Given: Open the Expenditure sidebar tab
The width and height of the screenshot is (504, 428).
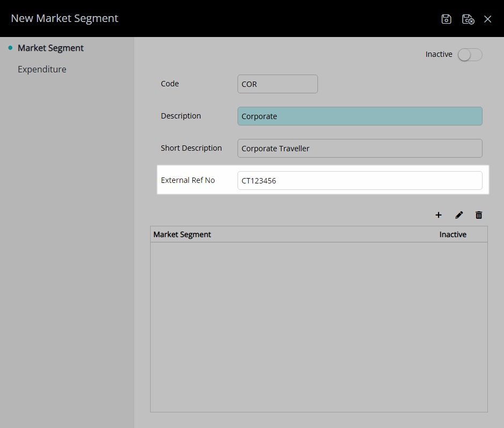Looking at the screenshot, I should tap(42, 69).
